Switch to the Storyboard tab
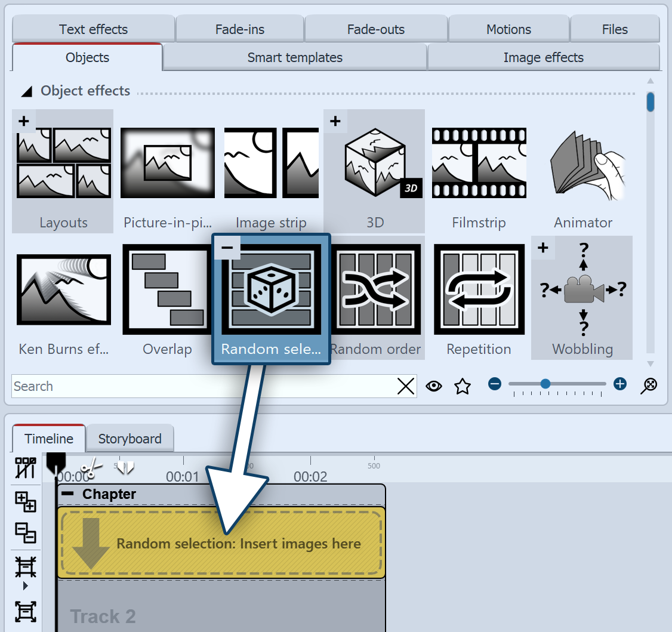Screen dimensions: 672x632 (x=130, y=439)
